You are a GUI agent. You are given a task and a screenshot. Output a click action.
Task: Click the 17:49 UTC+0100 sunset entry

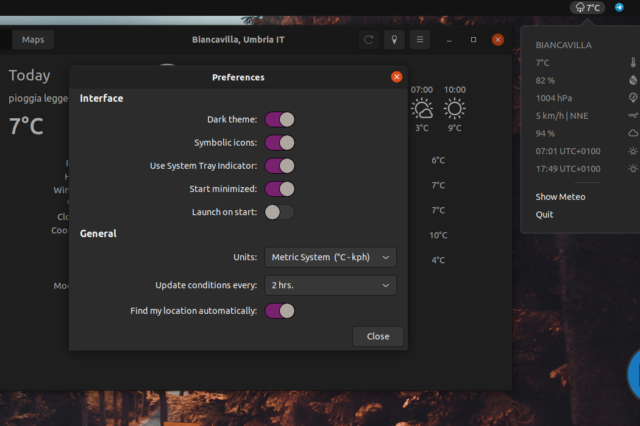pyautogui.click(x=568, y=169)
